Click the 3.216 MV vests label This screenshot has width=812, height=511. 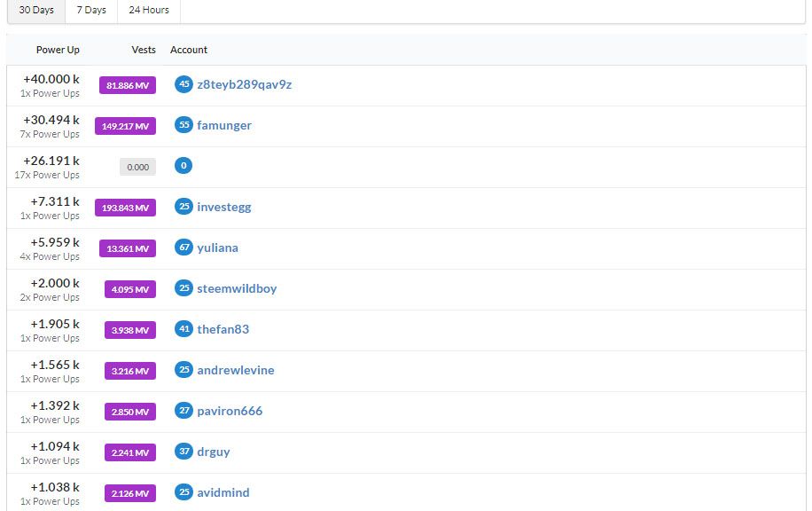[x=130, y=371]
